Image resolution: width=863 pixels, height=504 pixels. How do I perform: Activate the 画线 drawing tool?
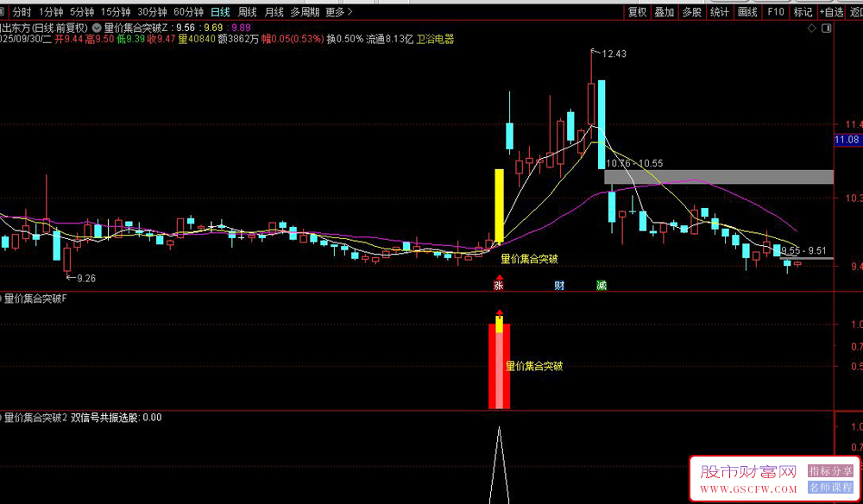(746, 11)
